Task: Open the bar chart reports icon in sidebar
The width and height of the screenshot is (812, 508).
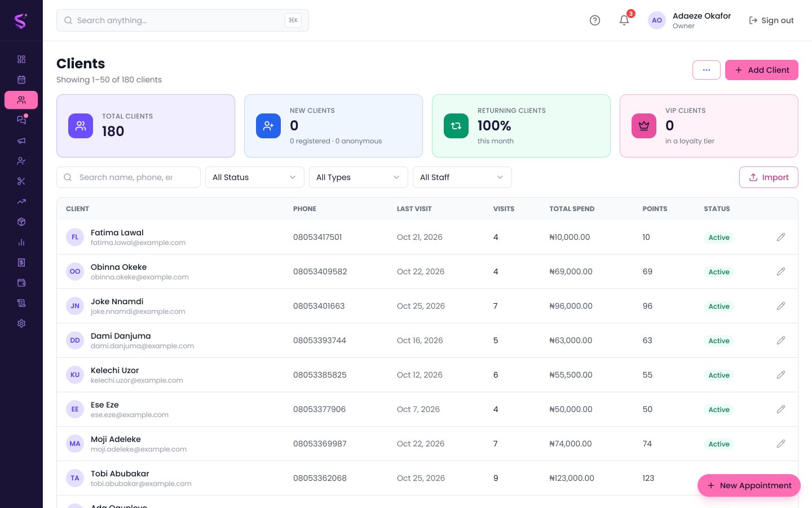Action: tap(21, 242)
